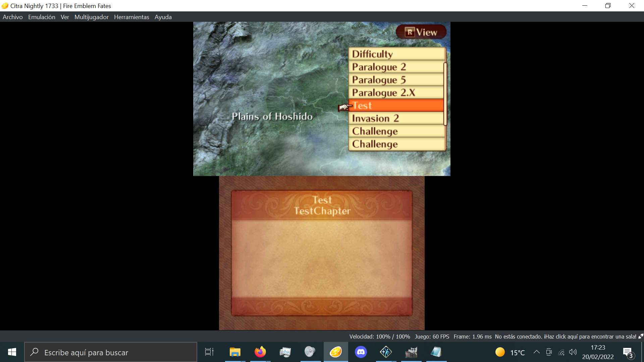Open the volume tray icon
Image resolution: width=644 pixels, height=362 pixels.
click(x=573, y=352)
